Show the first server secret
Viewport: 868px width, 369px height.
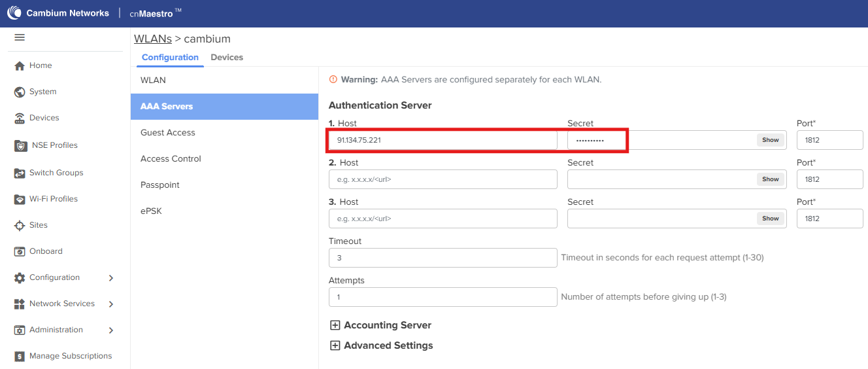point(771,140)
